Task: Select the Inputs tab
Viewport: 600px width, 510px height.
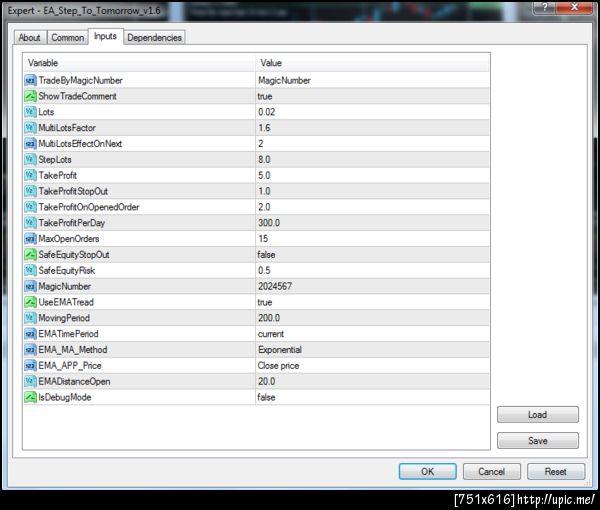Action: point(106,36)
